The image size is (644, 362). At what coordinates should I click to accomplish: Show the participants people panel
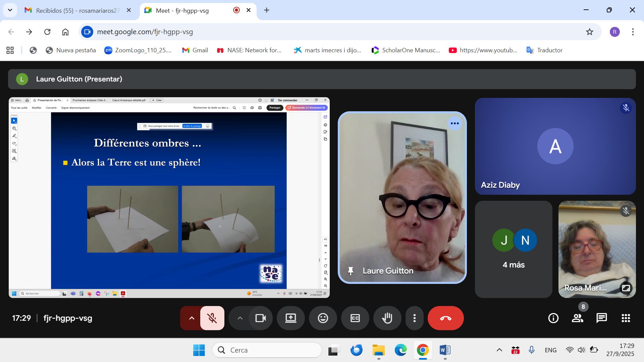click(577, 318)
